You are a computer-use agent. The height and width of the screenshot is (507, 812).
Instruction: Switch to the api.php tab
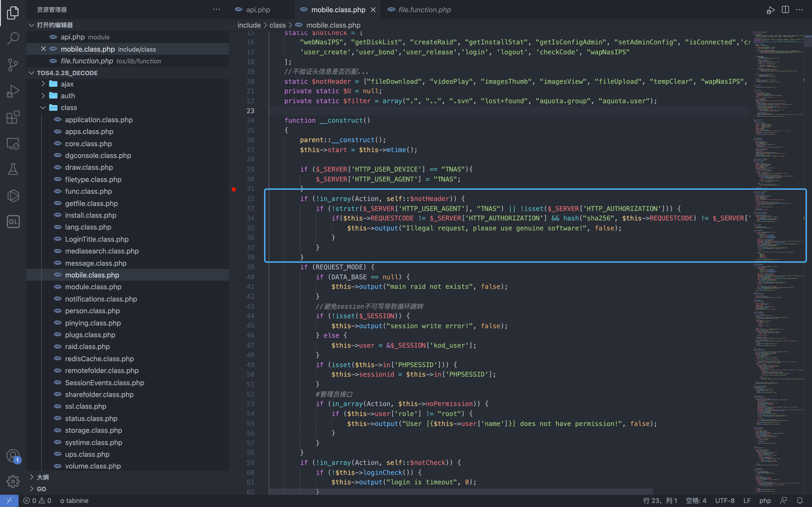point(258,10)
